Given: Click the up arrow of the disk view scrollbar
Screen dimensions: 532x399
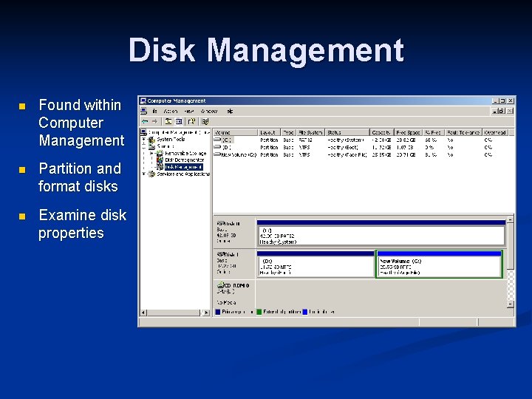Looking at the screenshot, I should 511,219.
